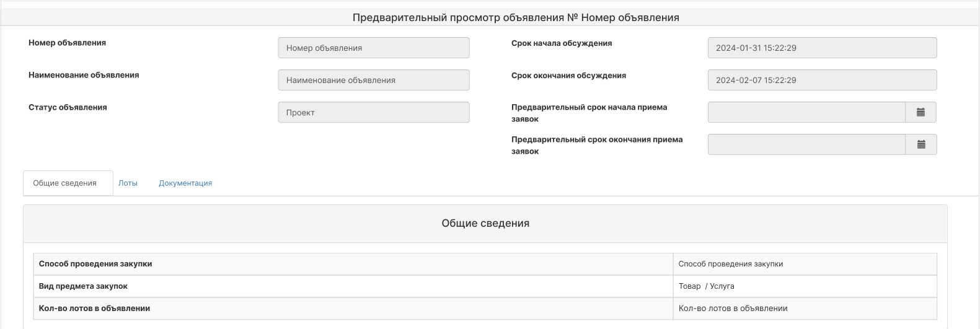Click the preliminary application start date input
The width and height of the screenshot is (980, 329).
click(x=806, y=112)
